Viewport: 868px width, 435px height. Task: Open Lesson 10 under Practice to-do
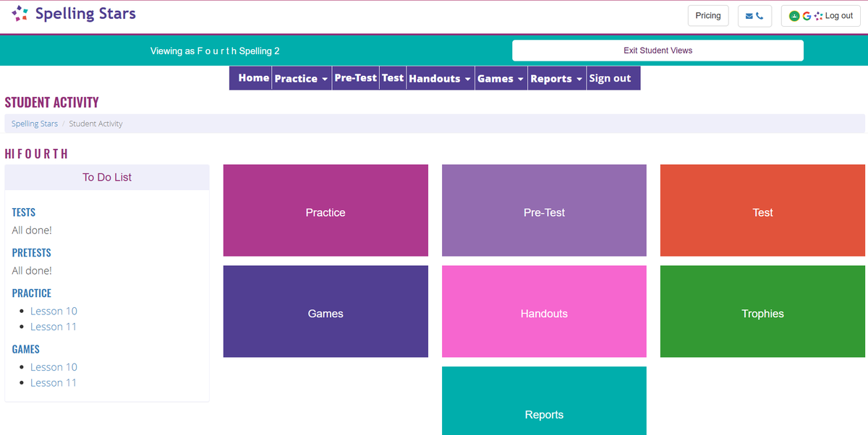tap(54, 311)
